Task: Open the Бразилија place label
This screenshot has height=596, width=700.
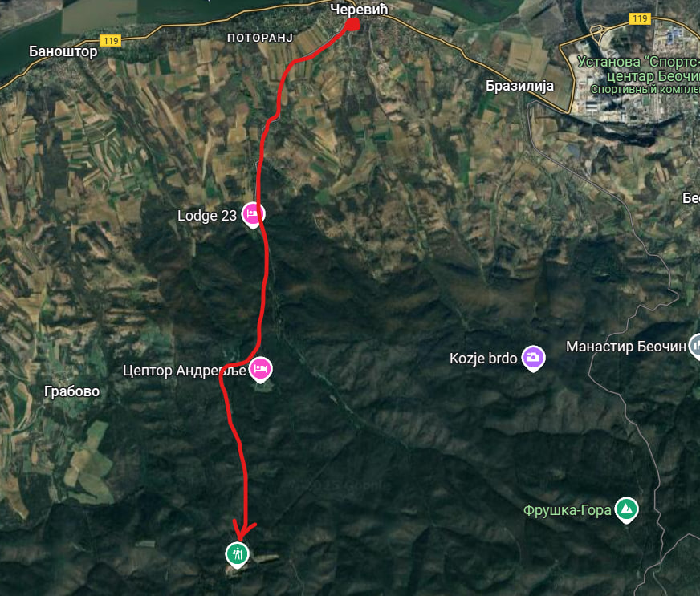Action: 519,86
